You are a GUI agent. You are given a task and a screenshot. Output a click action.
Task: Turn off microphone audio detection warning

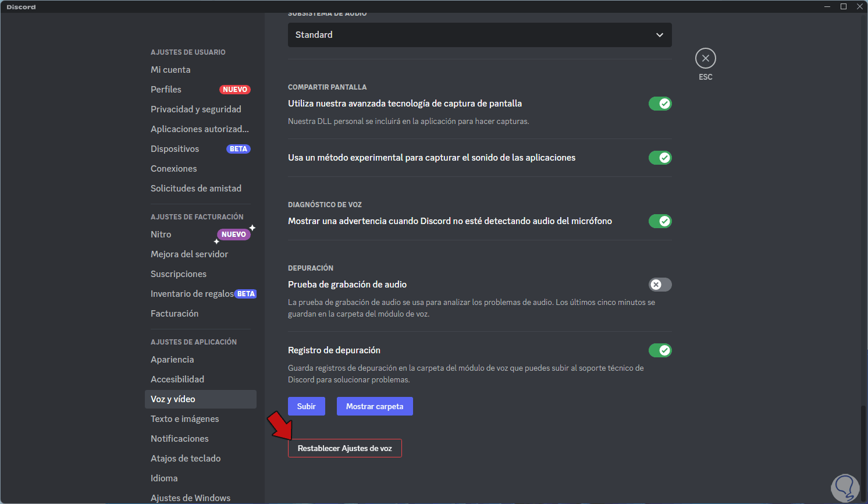tap(660, 221)
